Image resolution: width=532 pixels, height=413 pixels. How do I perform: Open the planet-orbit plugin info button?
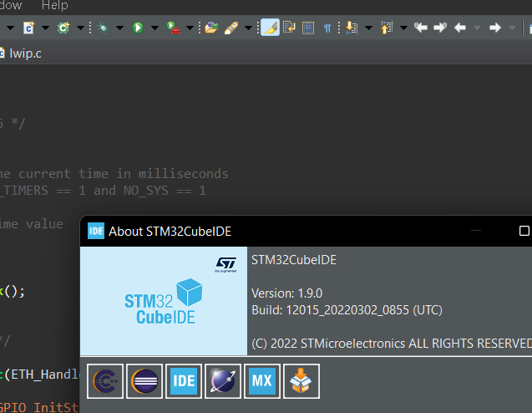pyautogui.click(x=223, y=381)
